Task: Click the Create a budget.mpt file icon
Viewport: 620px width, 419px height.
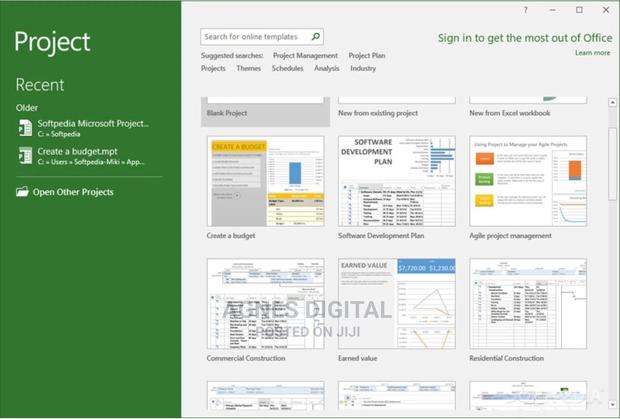Action: click(x=25, y=156)
